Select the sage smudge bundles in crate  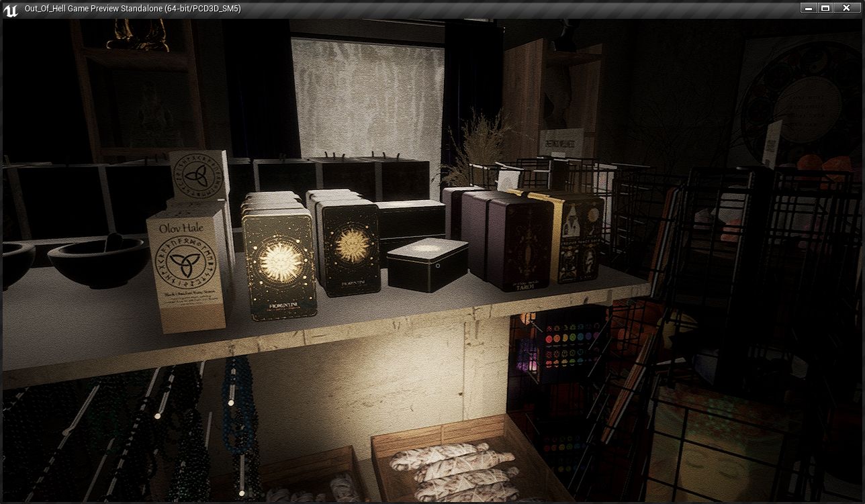pos(455,471)
